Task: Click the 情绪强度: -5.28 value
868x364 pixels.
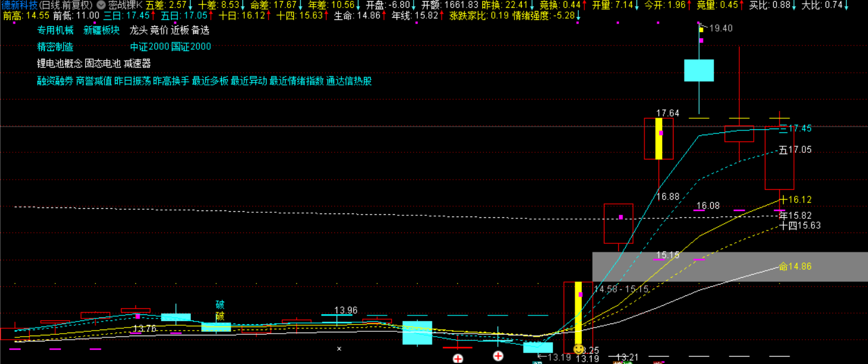Action: click(544, 16)
